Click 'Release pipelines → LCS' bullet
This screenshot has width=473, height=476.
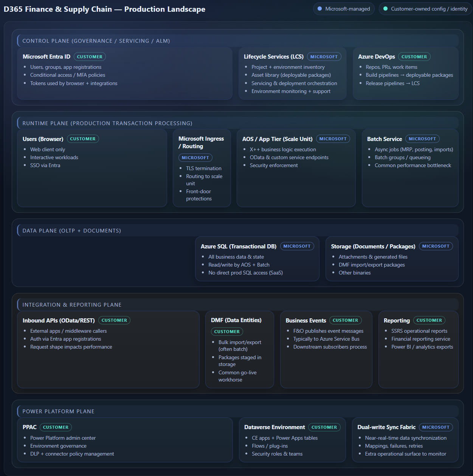pyautogui.click(x=392, y=83)
